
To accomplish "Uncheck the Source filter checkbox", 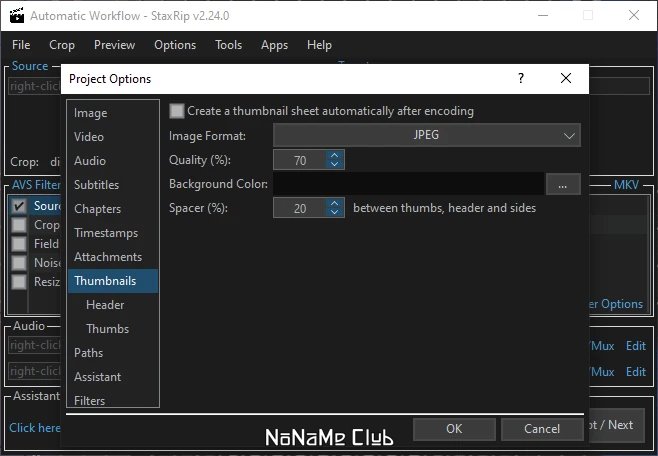I will click(x=19, y=206).
